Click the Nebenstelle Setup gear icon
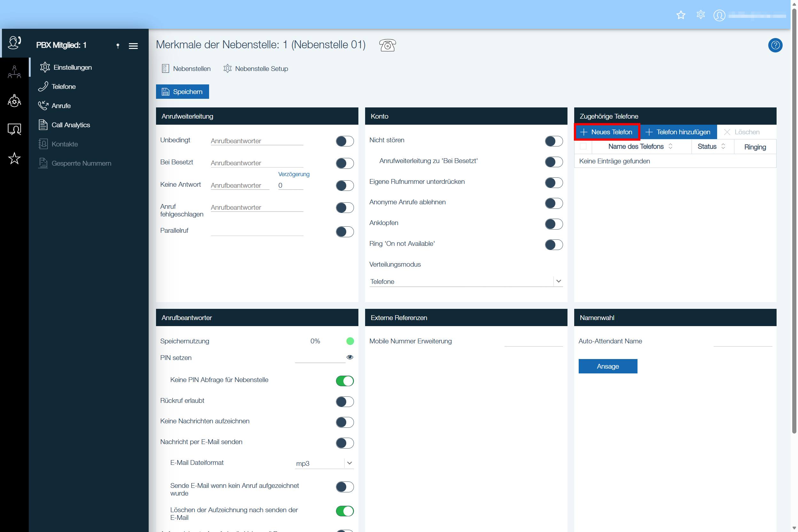This screenshot has width=798, height=532. (227, 68)
